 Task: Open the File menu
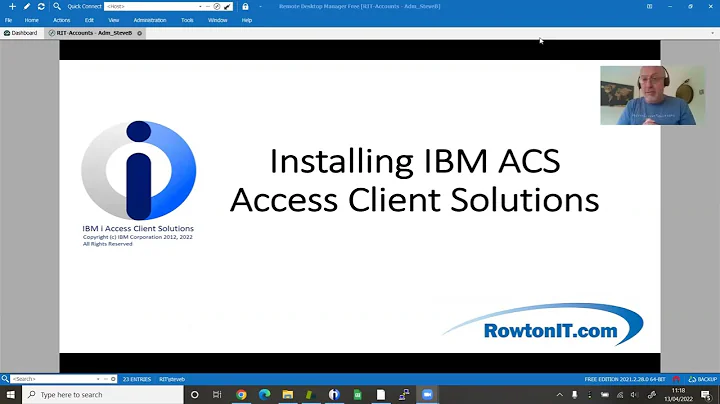point(9,20)
